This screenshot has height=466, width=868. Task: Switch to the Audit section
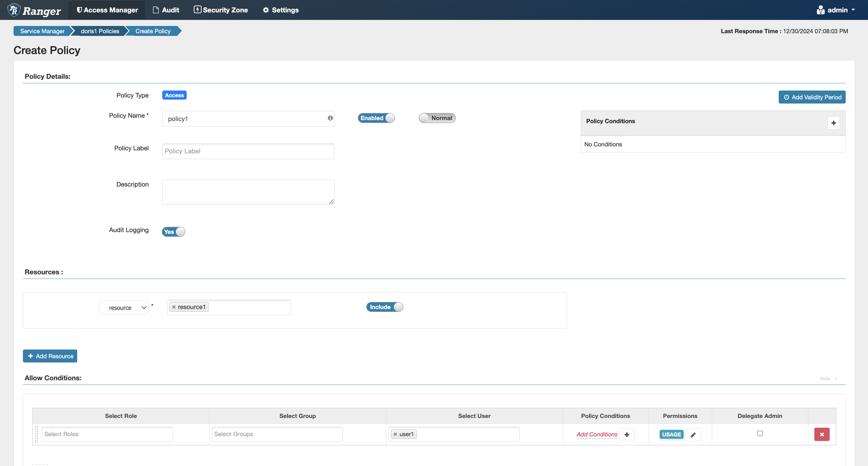pos(166,10)
